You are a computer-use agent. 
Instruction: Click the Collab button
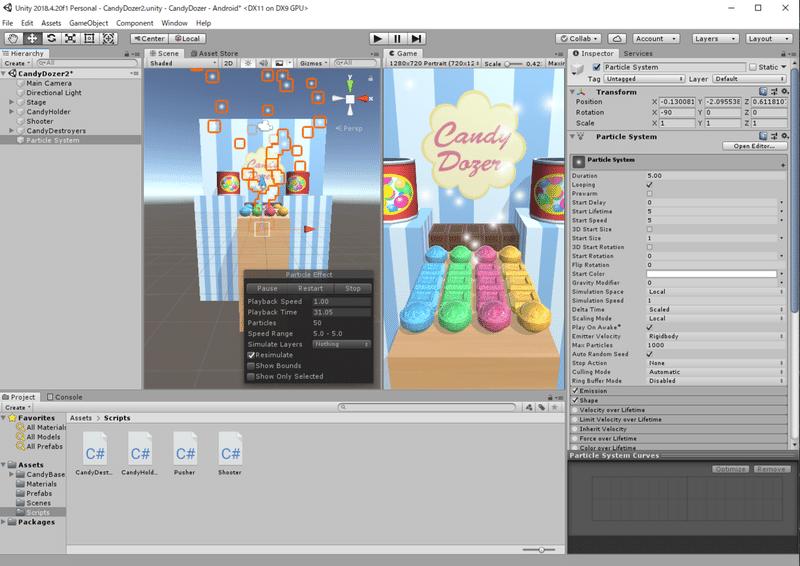(578, 39)
